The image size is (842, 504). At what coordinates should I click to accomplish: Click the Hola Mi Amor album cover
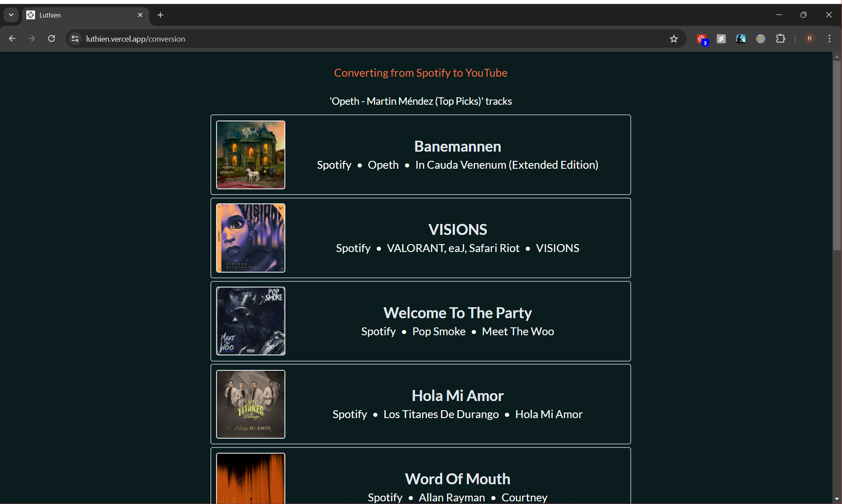click(x=251, y=404)
